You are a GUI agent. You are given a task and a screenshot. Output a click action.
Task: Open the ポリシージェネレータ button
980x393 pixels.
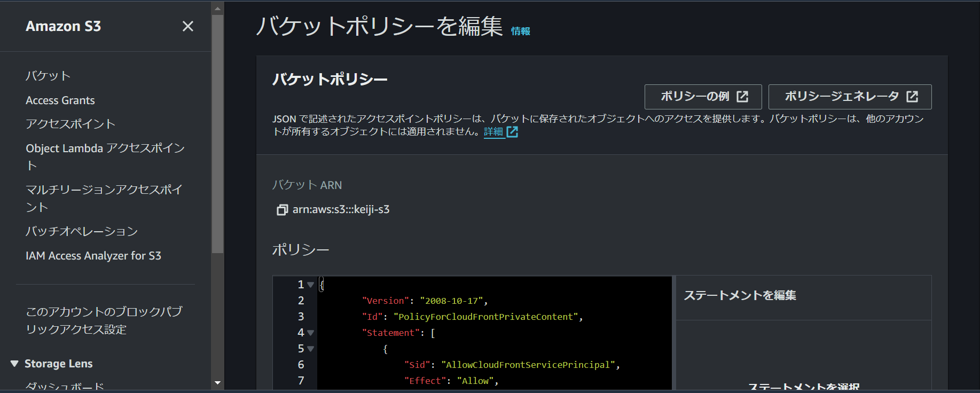coord(850,97)
